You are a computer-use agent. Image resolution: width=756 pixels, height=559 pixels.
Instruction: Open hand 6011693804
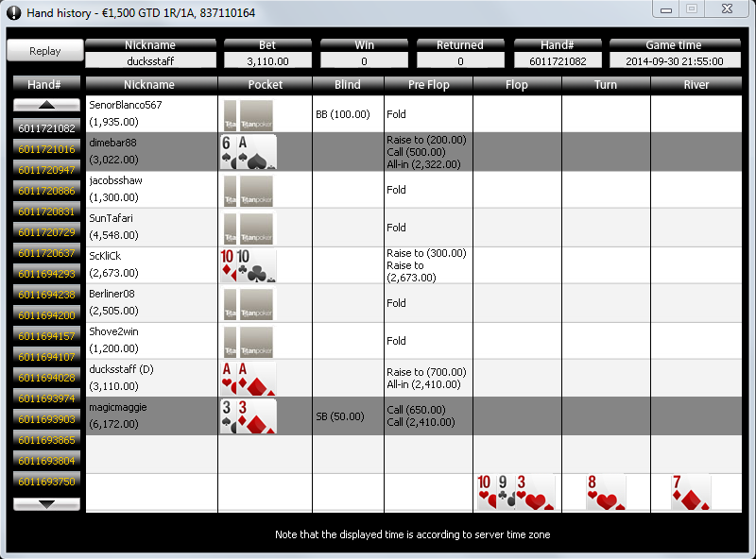click(46, 460)
